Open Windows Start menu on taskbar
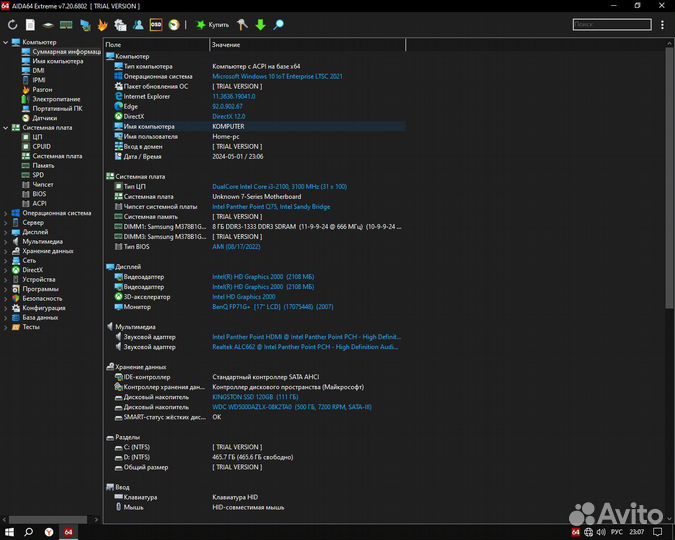This screenshot has width=675, height=540. tap(9, 532)
